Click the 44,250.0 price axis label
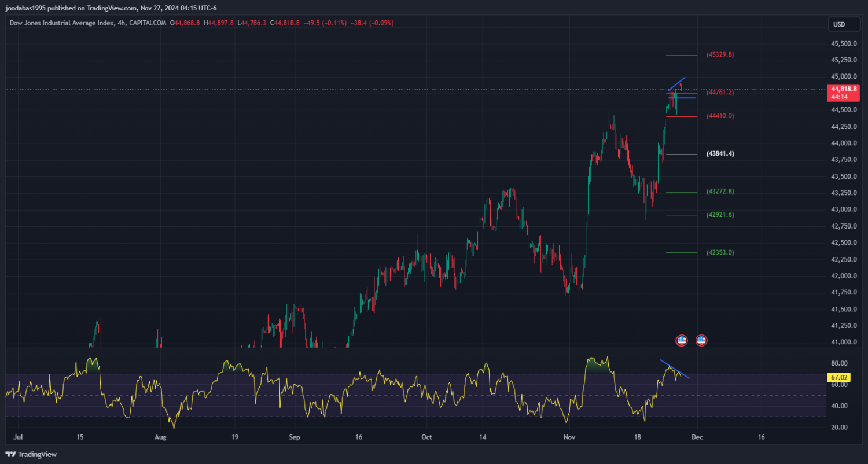This screenshot has width=868, height=464. point(844,127)
